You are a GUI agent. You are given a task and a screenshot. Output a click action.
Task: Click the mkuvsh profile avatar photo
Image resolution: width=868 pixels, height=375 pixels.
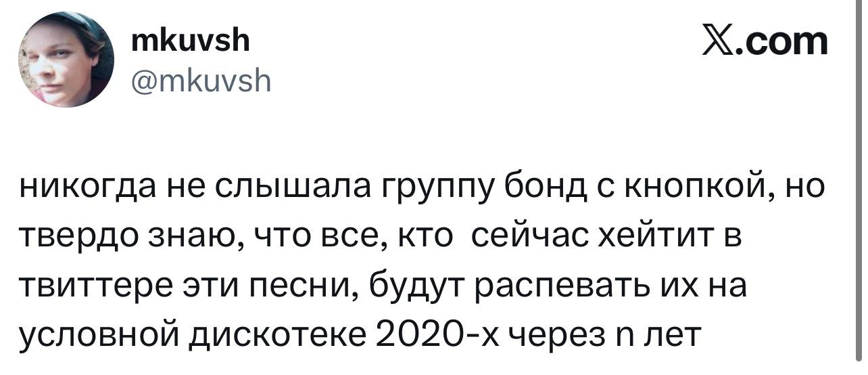pos(66,60)
